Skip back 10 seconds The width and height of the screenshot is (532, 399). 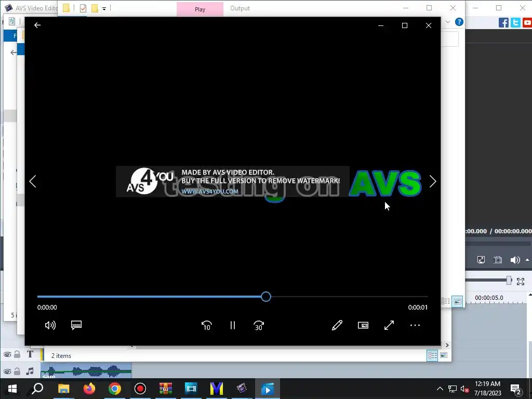coord(207,325)
